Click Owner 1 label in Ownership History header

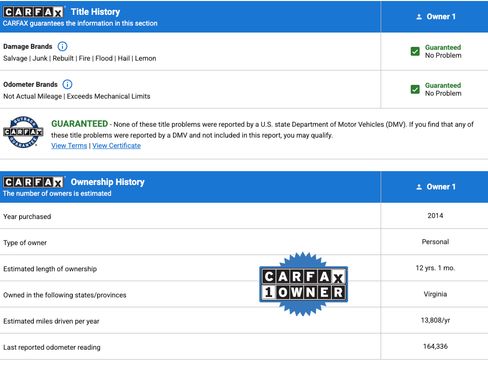pos(441,187)
